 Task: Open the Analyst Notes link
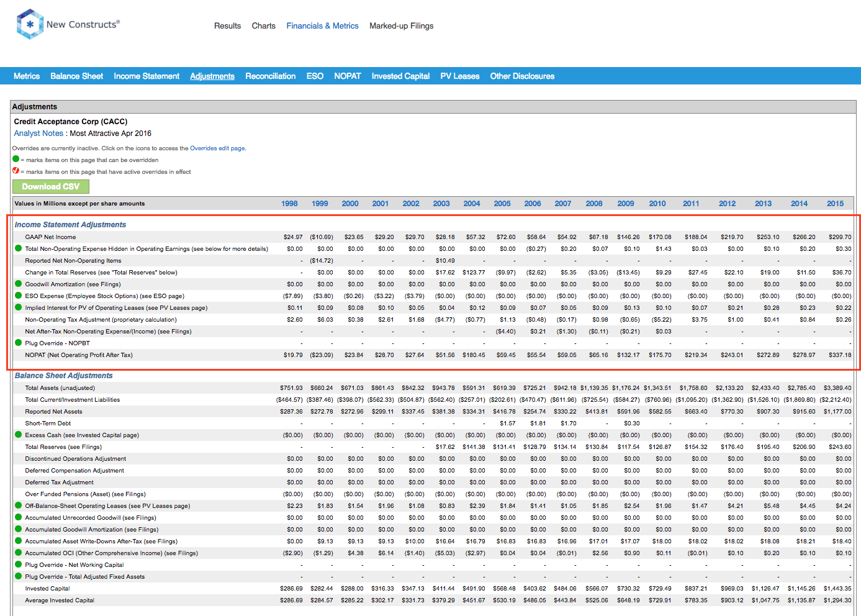click(x=38, y=134)
